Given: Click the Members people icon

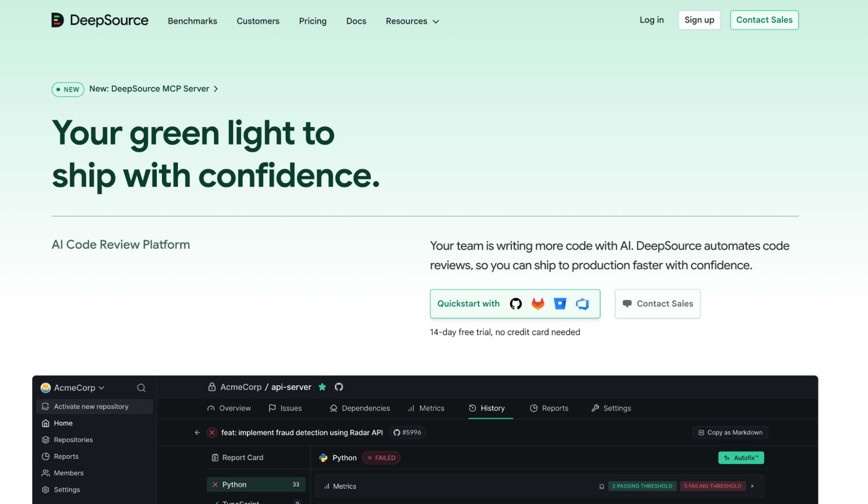Looking at the screenshot, I should pos(46,473).
